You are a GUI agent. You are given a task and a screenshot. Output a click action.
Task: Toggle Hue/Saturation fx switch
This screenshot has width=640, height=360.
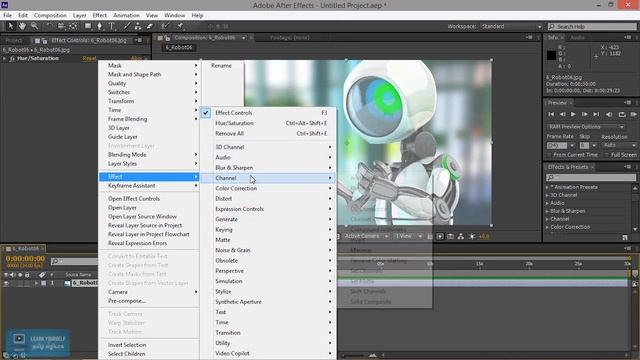point(12,58)
